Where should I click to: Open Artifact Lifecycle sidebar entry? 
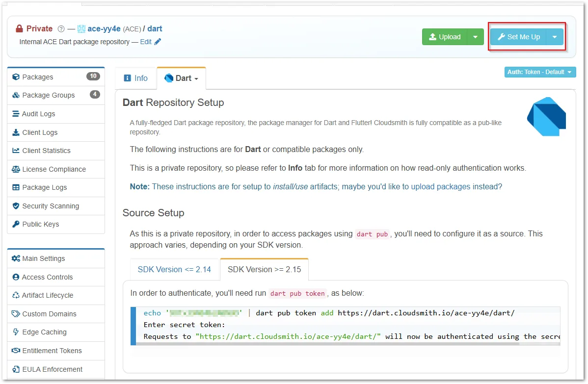(56, 295)
